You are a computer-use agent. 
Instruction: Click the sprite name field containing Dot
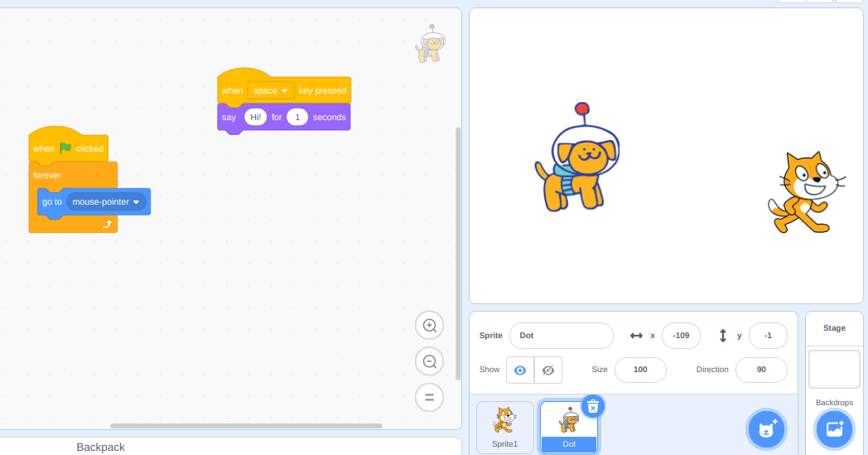(561, 336)
